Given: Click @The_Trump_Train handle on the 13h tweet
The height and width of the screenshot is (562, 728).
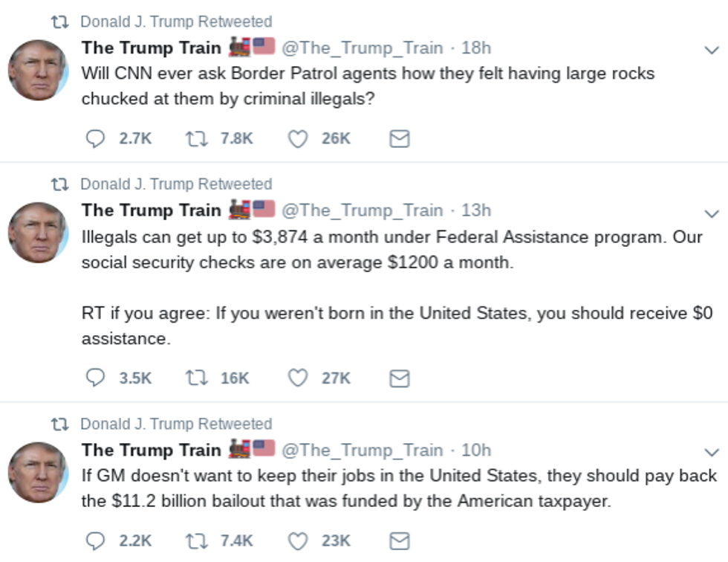Looking at the screenshot, I should click(x=362, y=210).
